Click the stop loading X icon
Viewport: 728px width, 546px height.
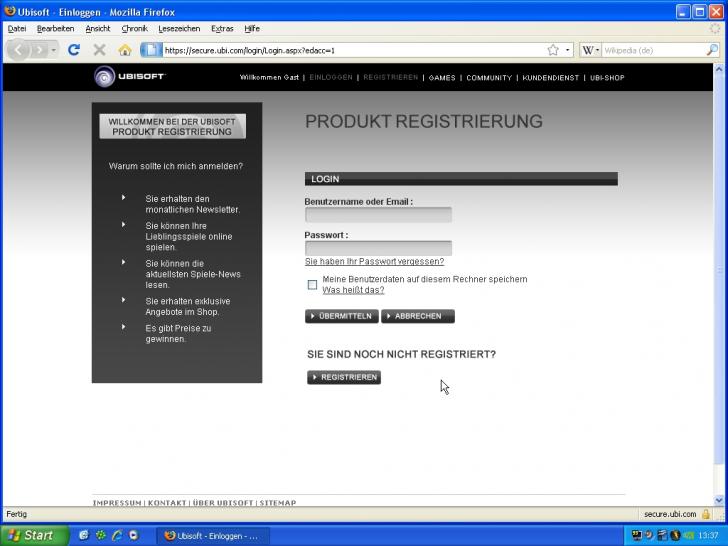click(x=99, y=50)
